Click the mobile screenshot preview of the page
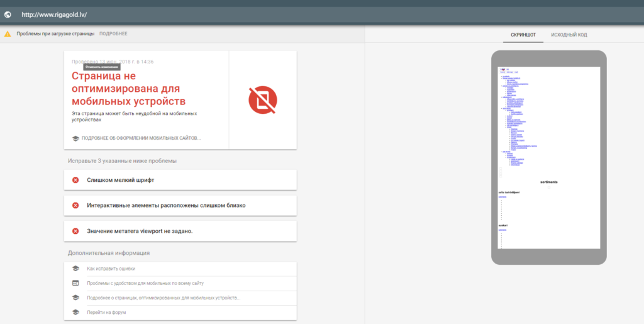 [548, 157]
